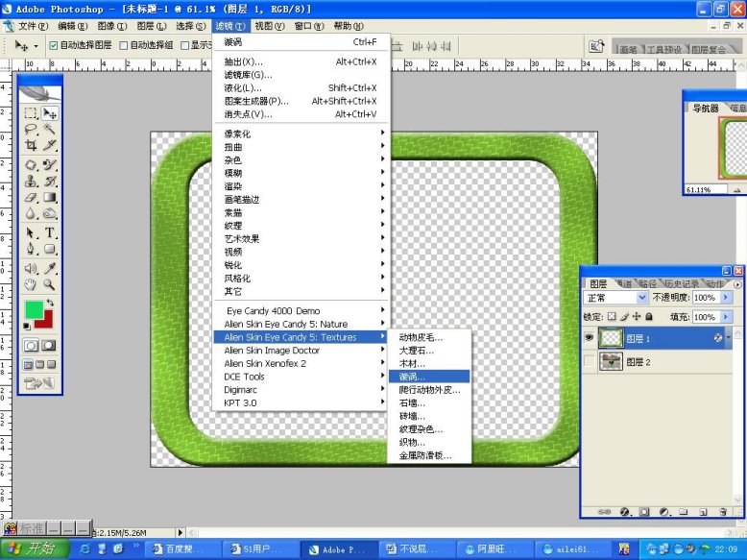Image resolution: width=747 pixels, height=560 pixels.
Task: Select the Blur (water drop) tool
Action: (x=31, y=213)
